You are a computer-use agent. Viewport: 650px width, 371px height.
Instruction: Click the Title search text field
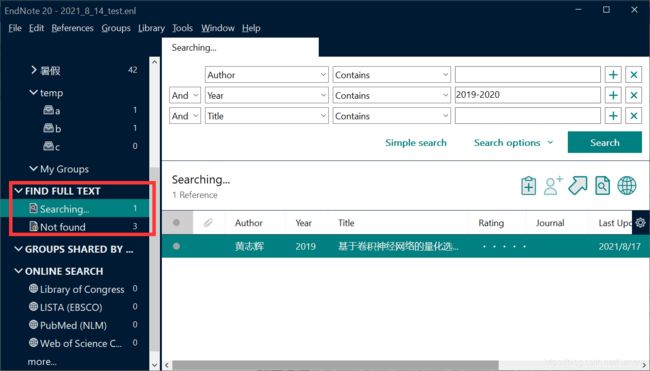528,116
